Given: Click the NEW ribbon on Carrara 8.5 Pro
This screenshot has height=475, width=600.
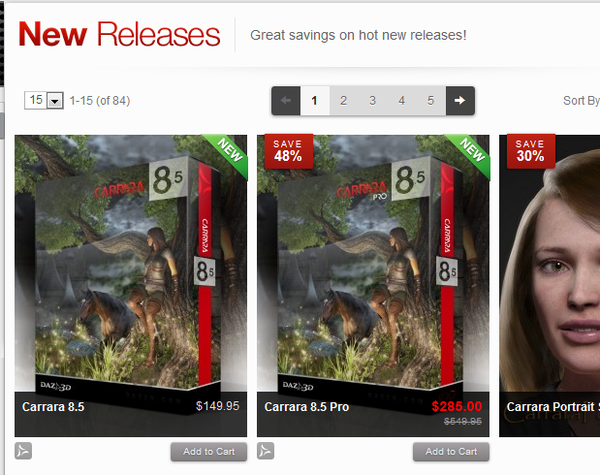Looking at the screenshot, I should [x=472, y=151].
